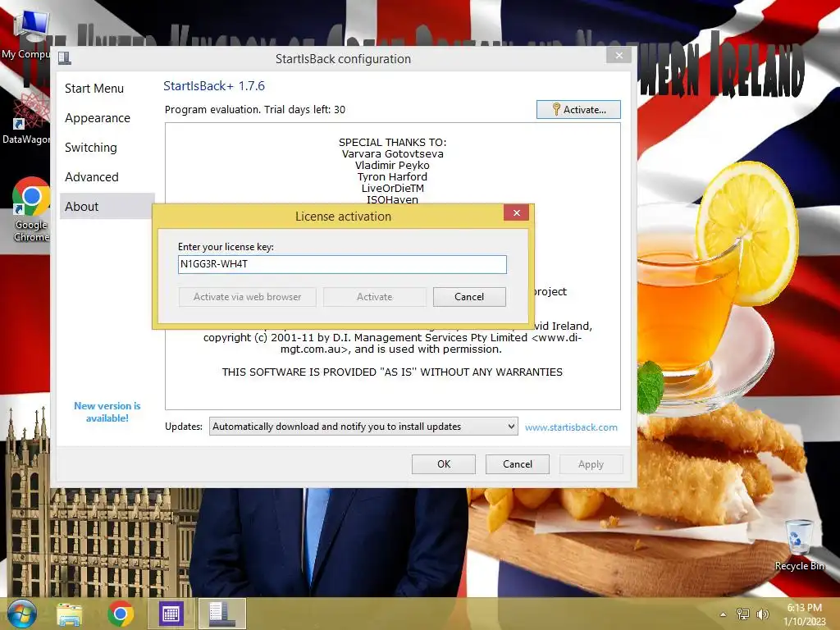Click the StartIsBack title bar icon
This screenshot has width=840, height=630.
coord(65,58)
